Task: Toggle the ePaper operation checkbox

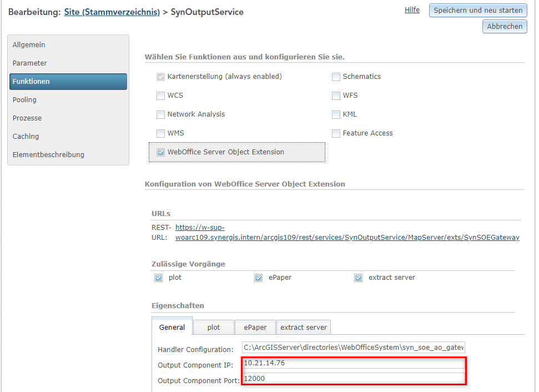Action: tap(258, 278)
